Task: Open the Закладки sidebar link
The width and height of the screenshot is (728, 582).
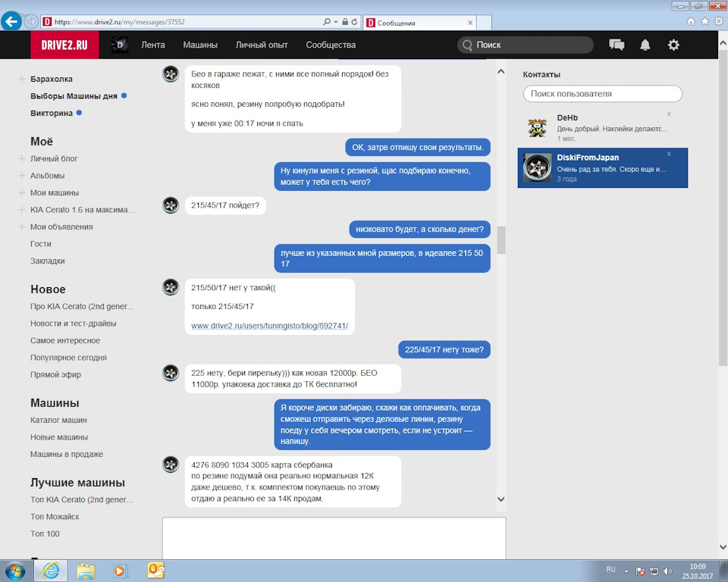Action: 47,261
